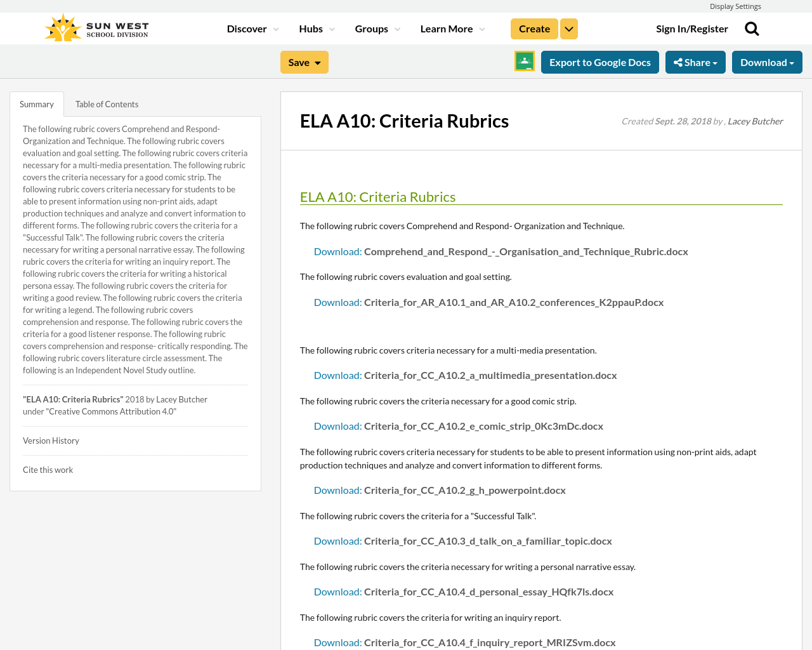Open the blue Download dropdown button
812x650 pixels.
click(767, 62)
